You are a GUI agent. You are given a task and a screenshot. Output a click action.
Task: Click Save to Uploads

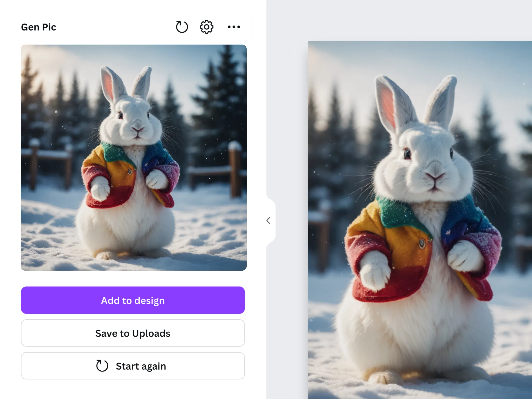tap(133, 333)
